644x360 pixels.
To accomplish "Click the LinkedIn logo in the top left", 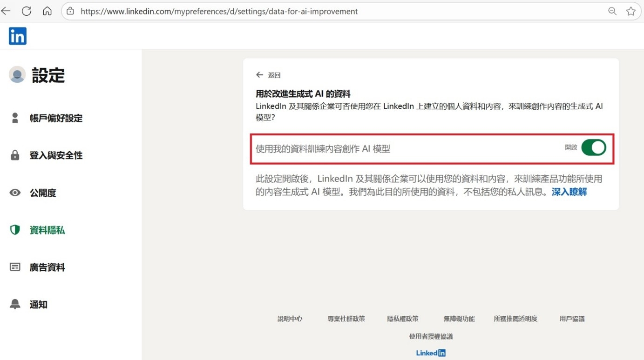I will tap(17, 36).
